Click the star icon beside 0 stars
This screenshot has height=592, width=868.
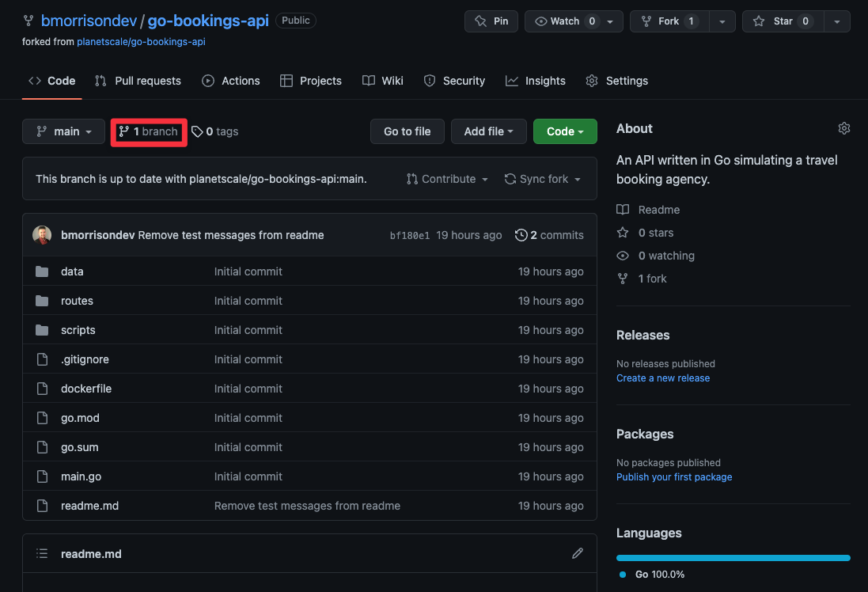pyautogui.click(x=623, y=233)
